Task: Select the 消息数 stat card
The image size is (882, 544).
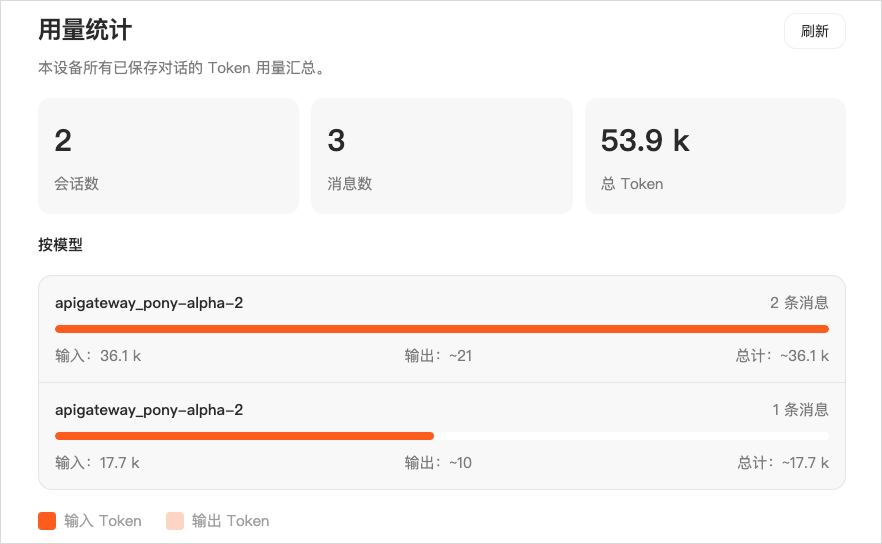Action: coord(441,156)
